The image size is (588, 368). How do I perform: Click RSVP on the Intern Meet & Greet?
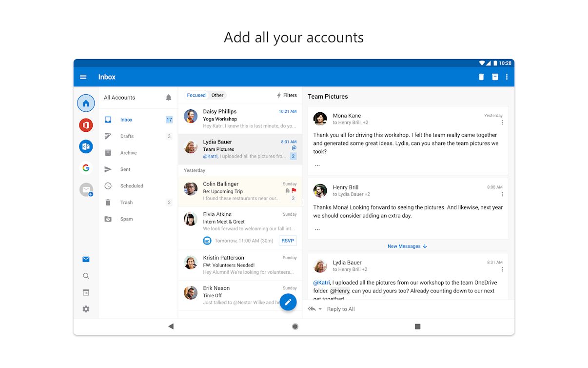(x=288, y=241)
